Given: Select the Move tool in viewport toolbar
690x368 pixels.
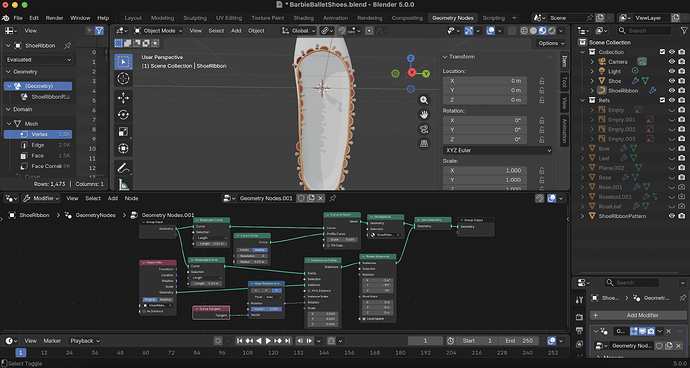Looking at the screenshot, I should click(x=123, y=98).
